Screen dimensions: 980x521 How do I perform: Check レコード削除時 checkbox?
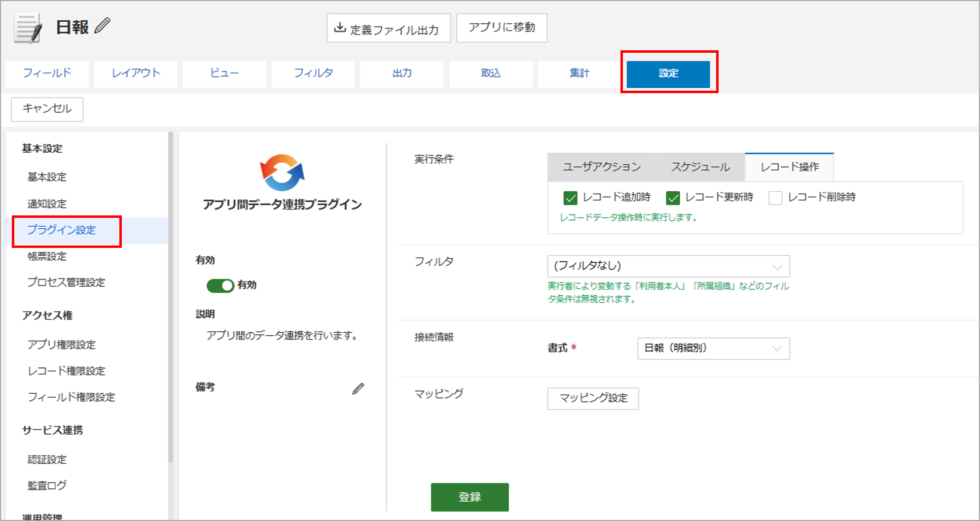pyautogui.click(x=775, y=198)
